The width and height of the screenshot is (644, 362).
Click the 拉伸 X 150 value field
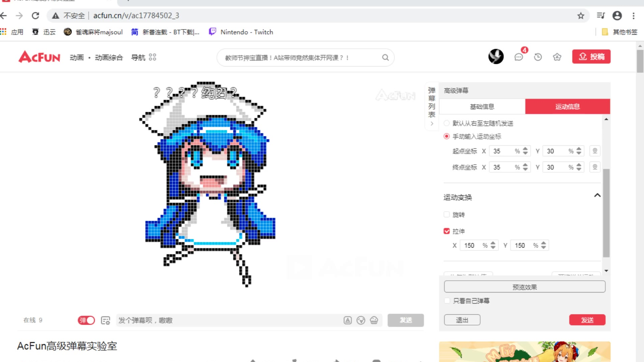[x=471, y=245]
